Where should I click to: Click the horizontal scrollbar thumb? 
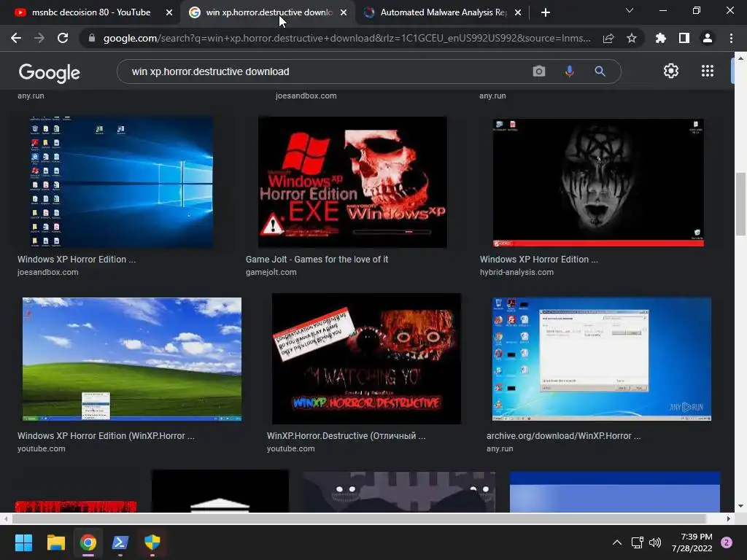(x=359, y=518)
